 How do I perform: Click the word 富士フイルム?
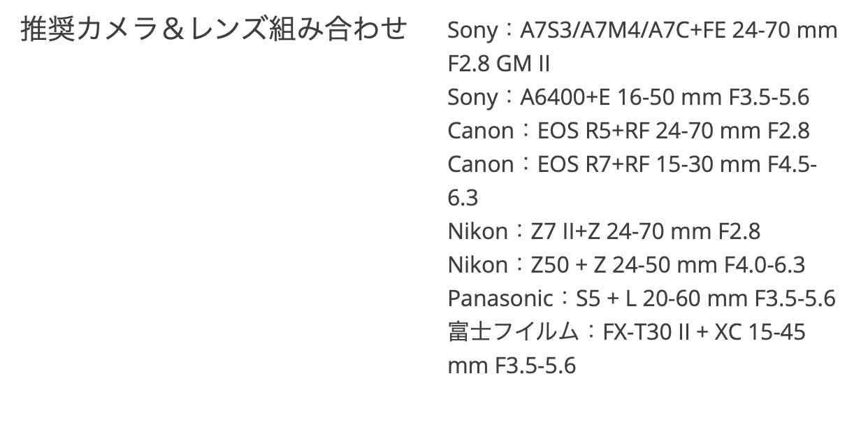pyautogui.click(x=513, y=332)
